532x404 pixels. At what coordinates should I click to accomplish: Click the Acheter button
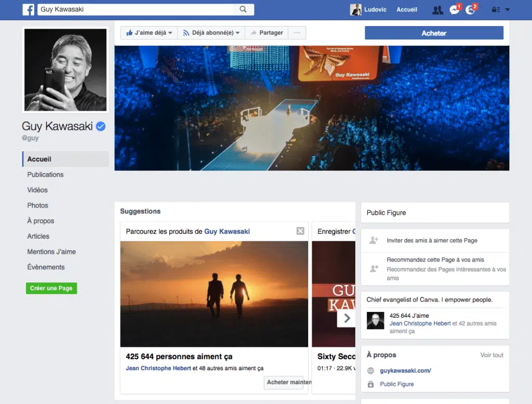click(434, 33)
